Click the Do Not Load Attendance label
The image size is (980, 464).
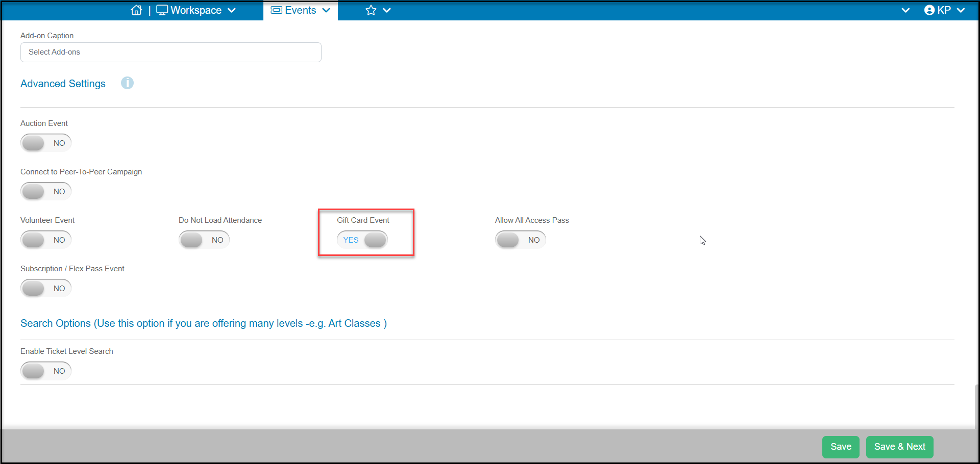click(220, 220)
